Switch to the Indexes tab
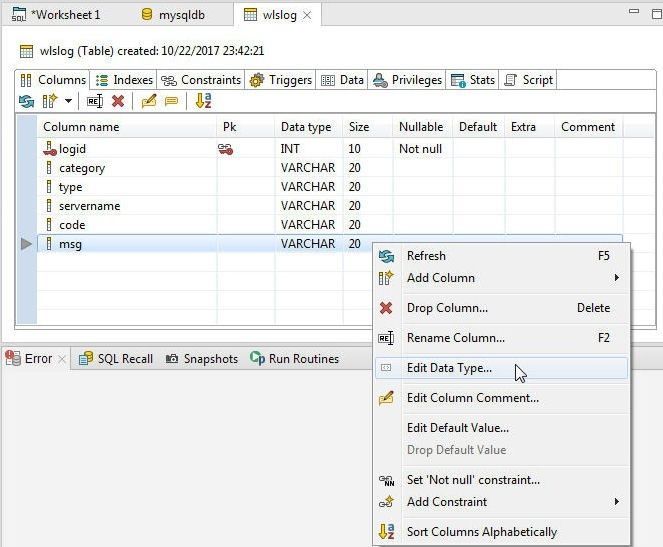The image size is (663, 547). pyautogui.click(x=124, y=80)
